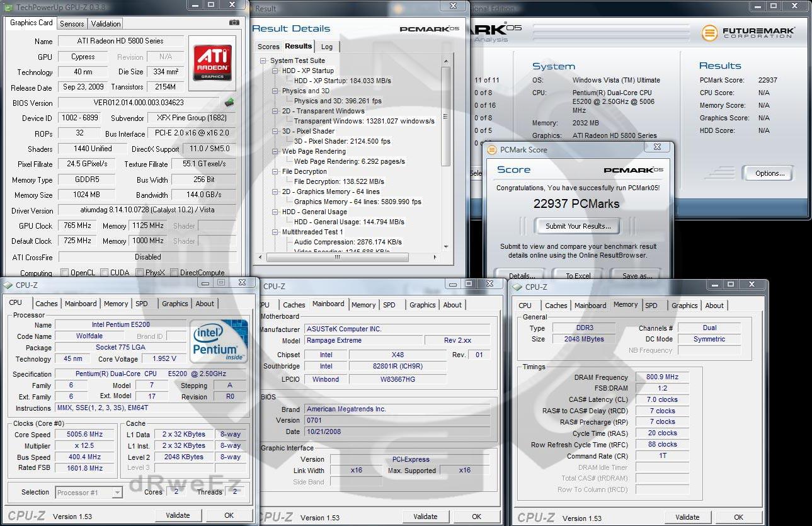Click the To Excel button
812x526 pixels.
[x=578, y=275]
